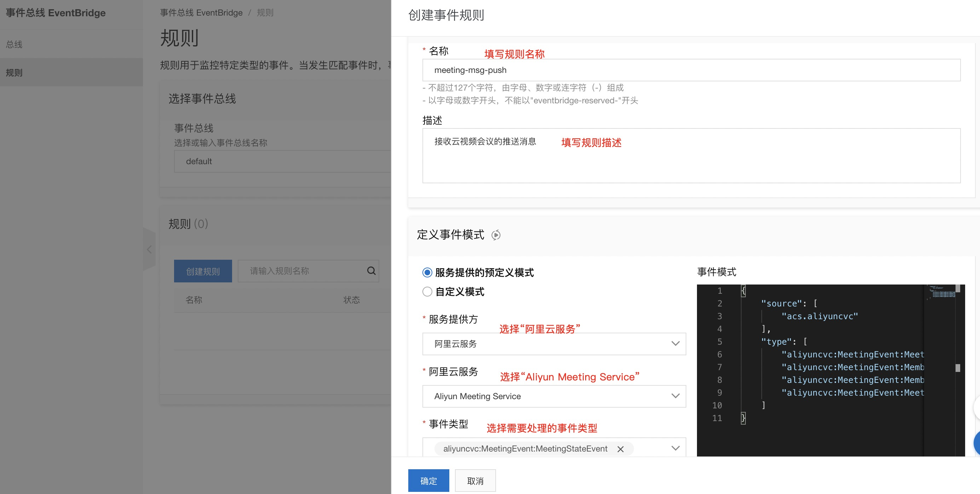980x494 pixels.
Task: Click line number 11 in code editor
Action: [717, 418]
